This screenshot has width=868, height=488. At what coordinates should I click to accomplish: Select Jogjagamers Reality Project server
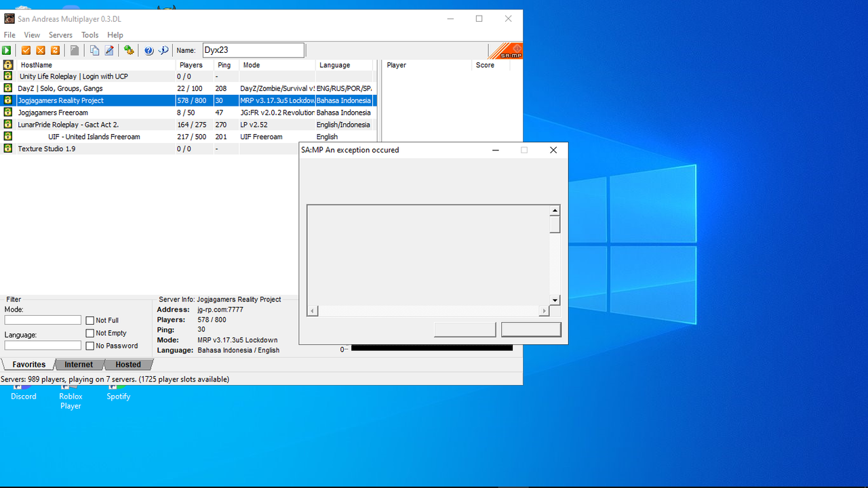[189, 100]
